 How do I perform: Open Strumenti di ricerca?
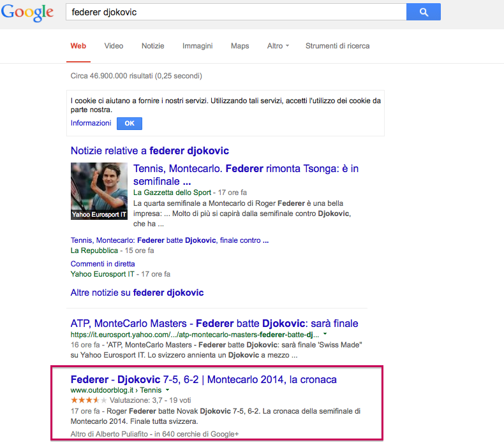pyautogui.click(x=337, y=46)
